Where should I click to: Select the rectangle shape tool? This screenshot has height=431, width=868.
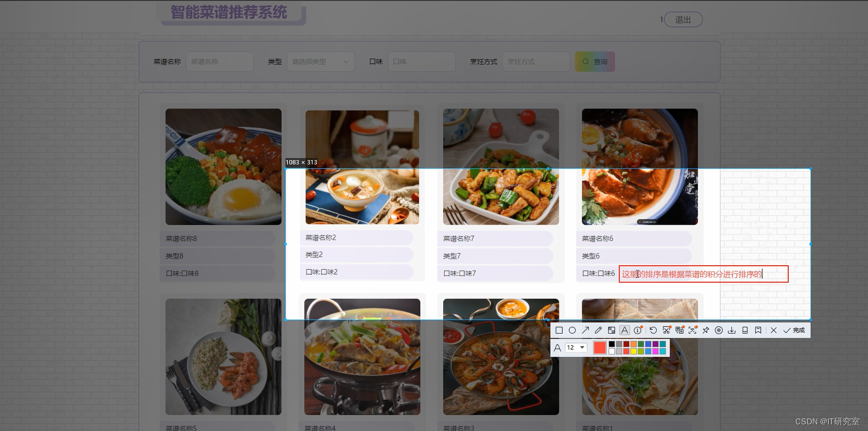point(559,330)
